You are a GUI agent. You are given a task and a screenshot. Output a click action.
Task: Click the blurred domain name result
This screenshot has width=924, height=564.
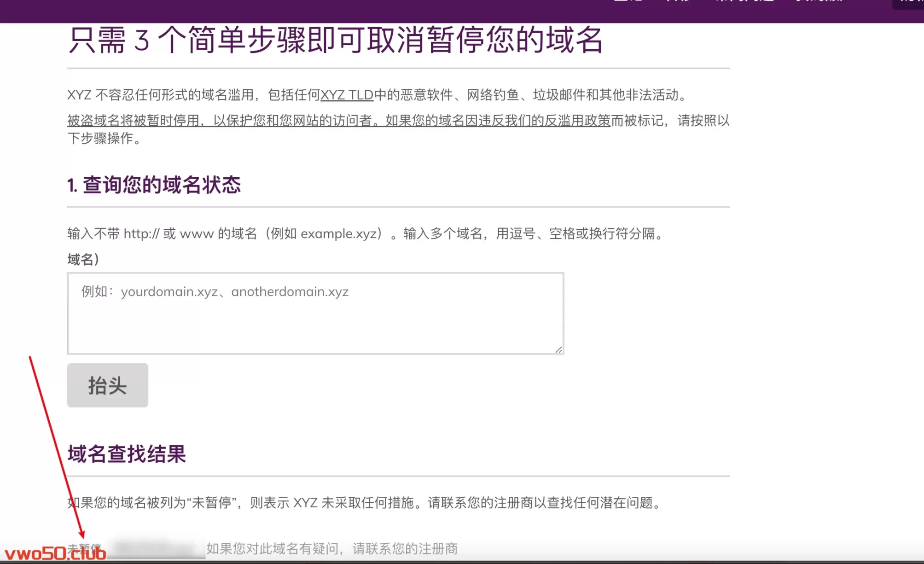click(x=159, y=548)
